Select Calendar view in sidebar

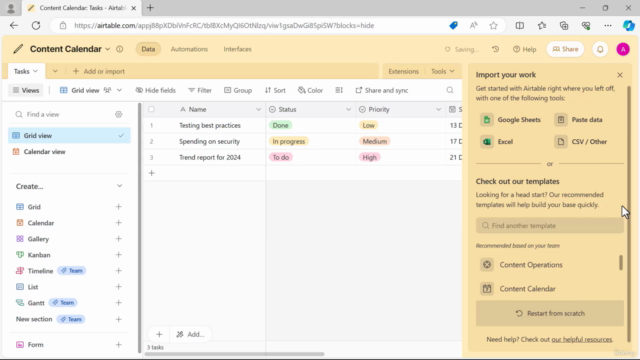point(69,151)
